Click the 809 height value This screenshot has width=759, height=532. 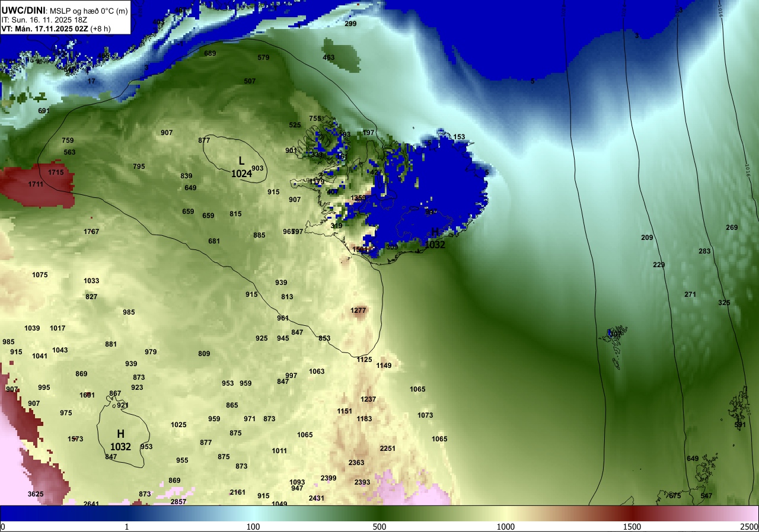coord(204,354)
